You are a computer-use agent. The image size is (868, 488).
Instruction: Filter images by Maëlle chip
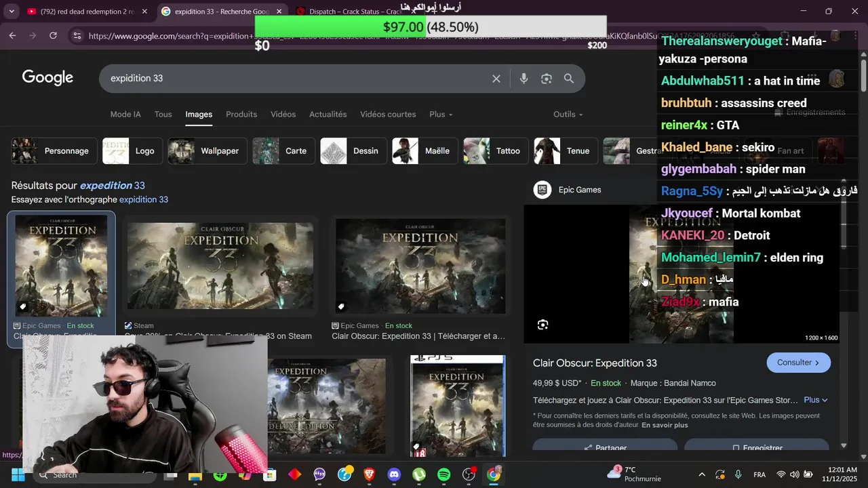coord(425,151)
